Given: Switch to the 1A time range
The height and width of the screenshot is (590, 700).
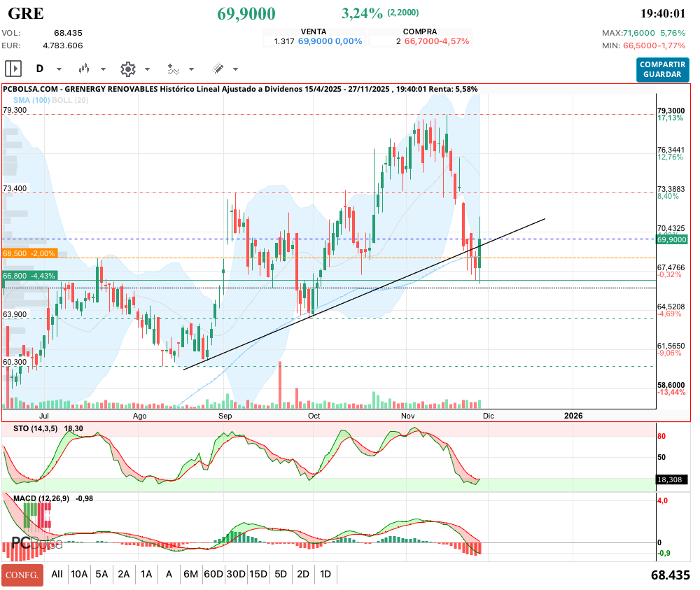Looking at the screenshot, I should [x=146, y=574].
